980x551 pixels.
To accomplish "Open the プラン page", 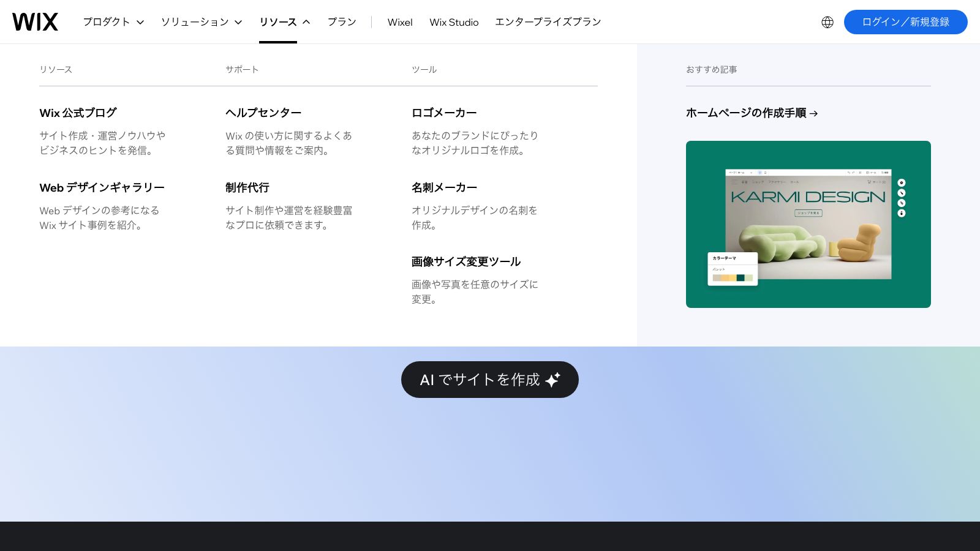I will [x=342, y=22].
